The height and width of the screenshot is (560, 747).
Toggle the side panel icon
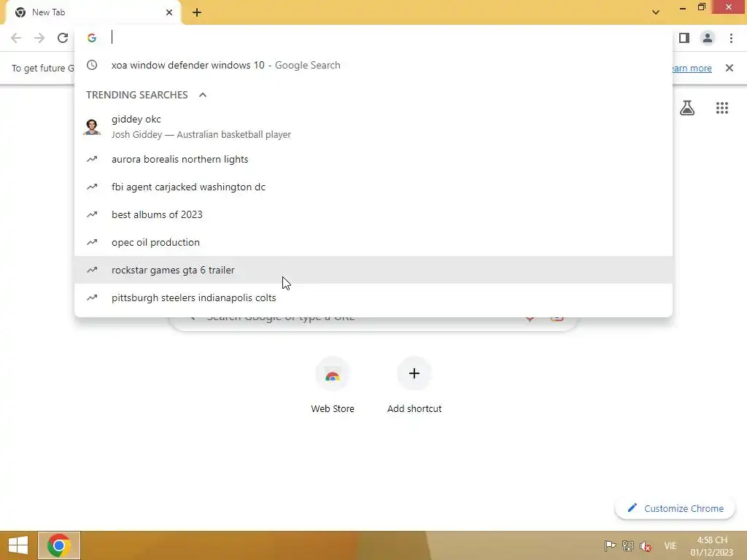click(684, 38)
